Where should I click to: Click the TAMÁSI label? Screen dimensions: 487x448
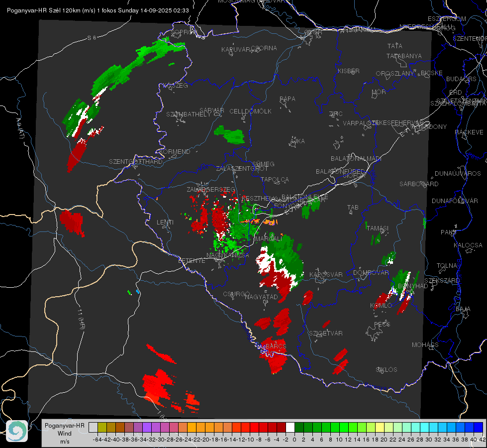[x=378, y=228]
